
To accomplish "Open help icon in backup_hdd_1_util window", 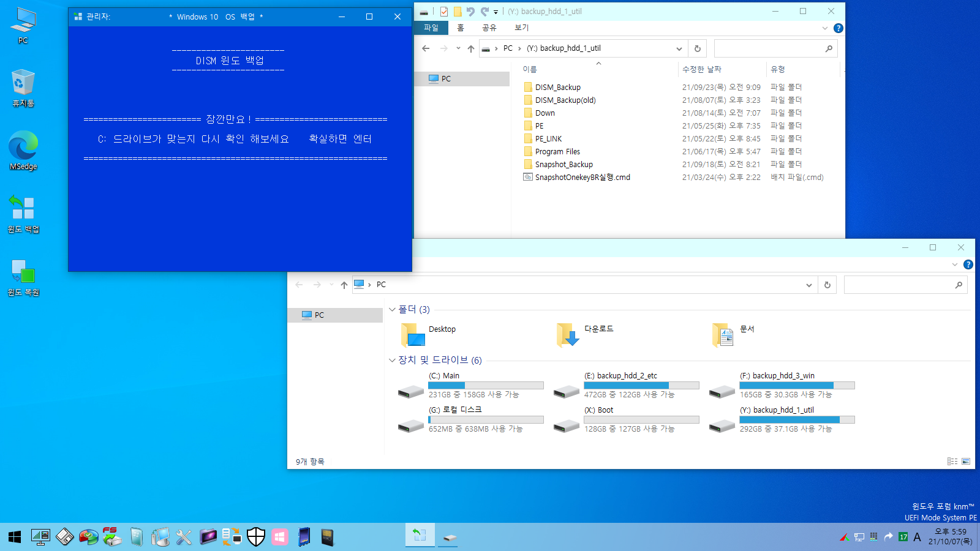I will (839, 28).
